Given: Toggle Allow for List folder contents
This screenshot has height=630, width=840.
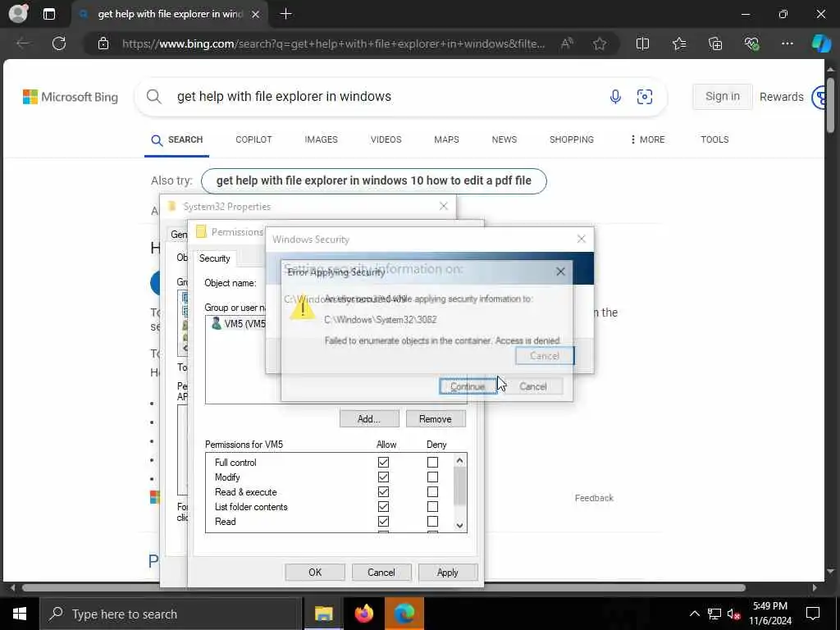Looking at the screenshot, I should pos(383,506).
